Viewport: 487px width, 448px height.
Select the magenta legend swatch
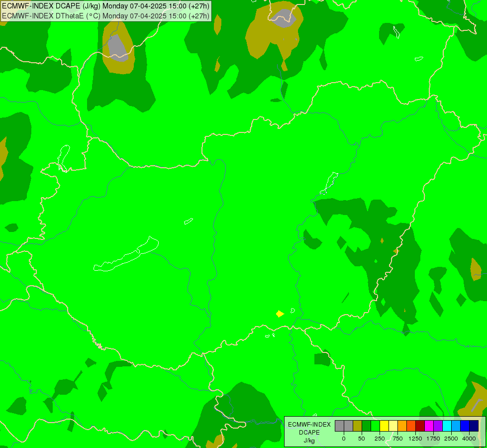[x=429, y=426]
